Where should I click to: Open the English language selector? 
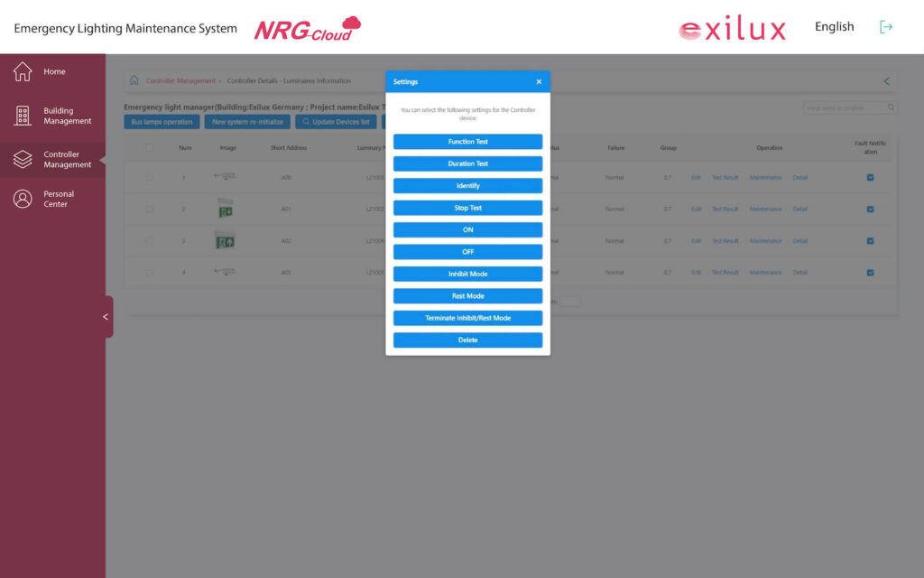(834, 26)
